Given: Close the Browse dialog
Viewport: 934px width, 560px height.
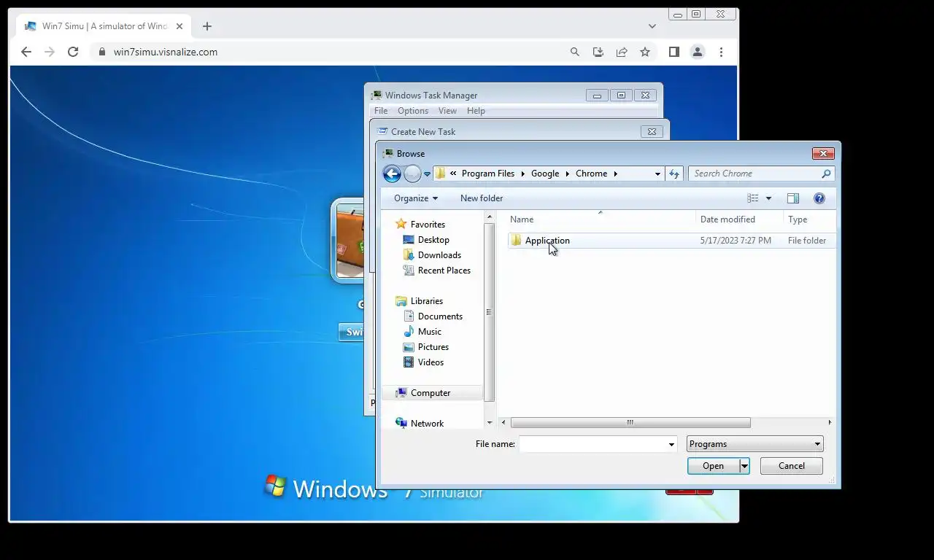Looking at the screenshot, I should [823, 153].
